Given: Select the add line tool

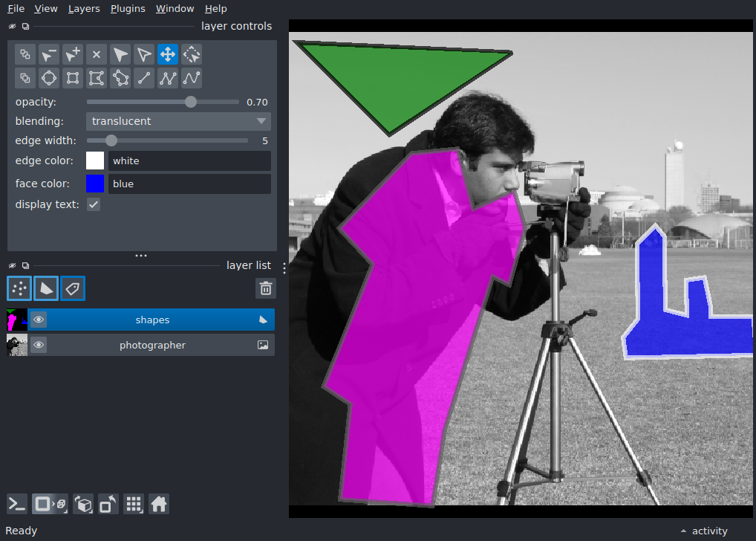Looking at the screenshot, I should (x=143, y=78).
